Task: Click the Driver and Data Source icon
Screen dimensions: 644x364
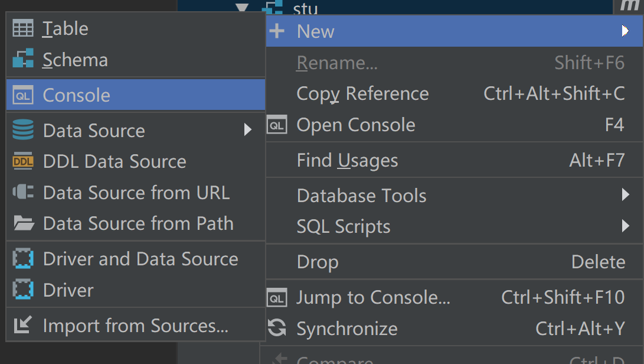Action: (23, 259)
